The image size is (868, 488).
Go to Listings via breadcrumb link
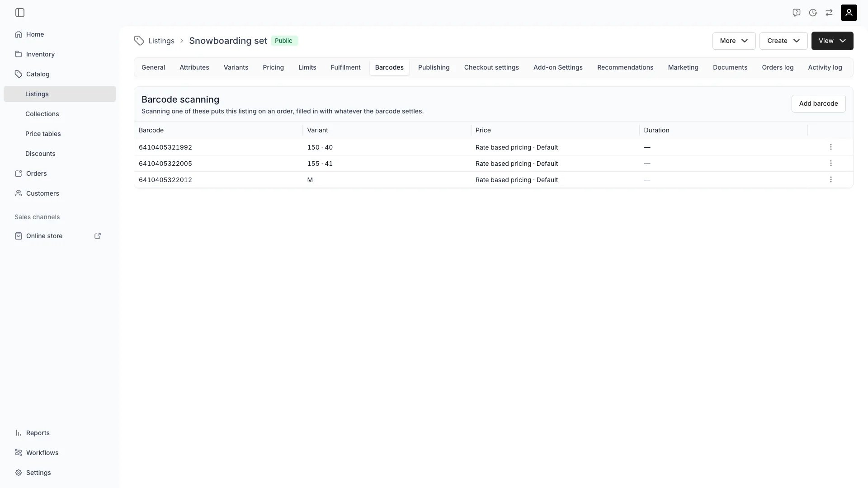[161, 41]
